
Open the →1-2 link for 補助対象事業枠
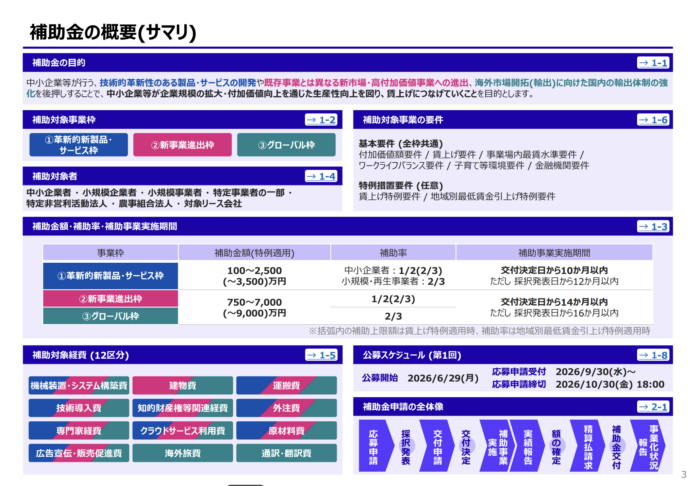tap(321, 120)
